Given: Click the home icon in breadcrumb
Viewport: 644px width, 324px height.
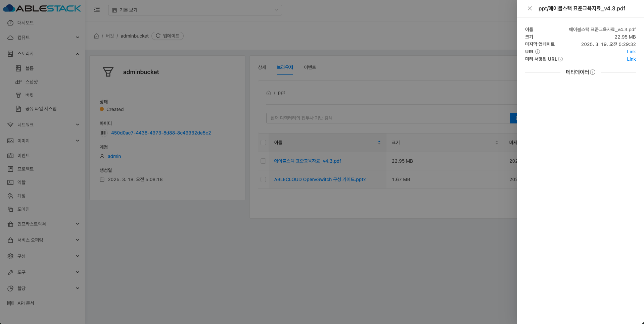Looking at the screenshot, I should (x=96, y=36).
